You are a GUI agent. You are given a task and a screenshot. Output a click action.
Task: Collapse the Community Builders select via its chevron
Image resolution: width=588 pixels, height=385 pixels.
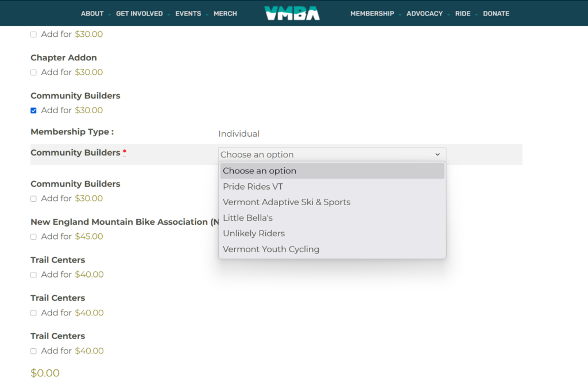437,155
